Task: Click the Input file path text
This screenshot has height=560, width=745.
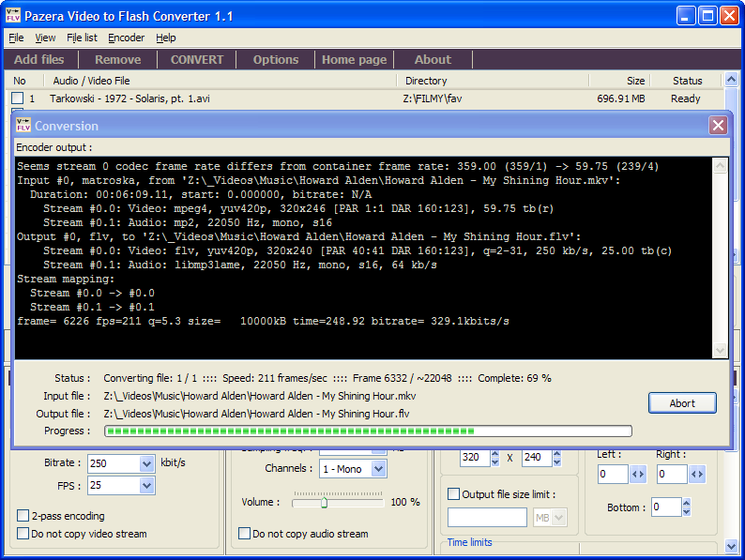Action: [259, 396]
